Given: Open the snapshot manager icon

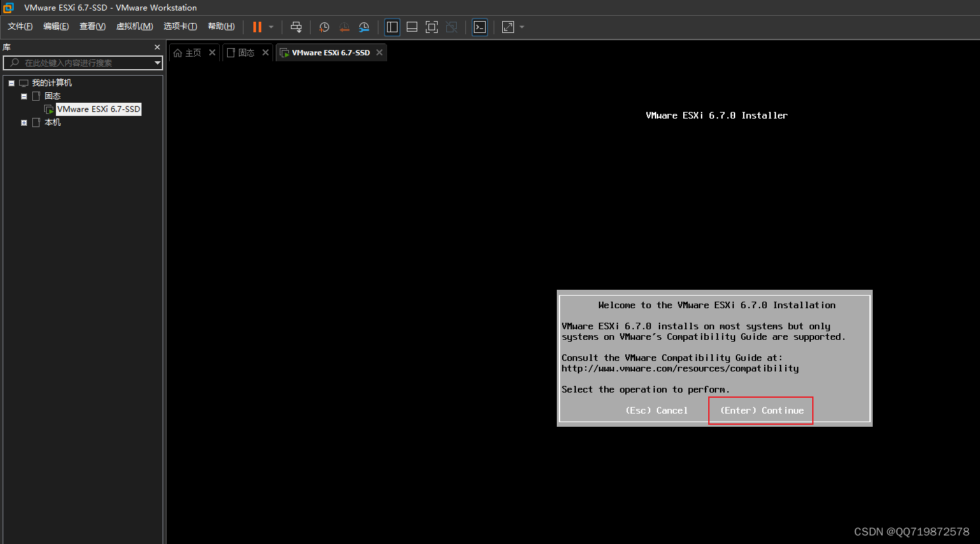Looking at the screenshot, I should [x=364, y=27].
